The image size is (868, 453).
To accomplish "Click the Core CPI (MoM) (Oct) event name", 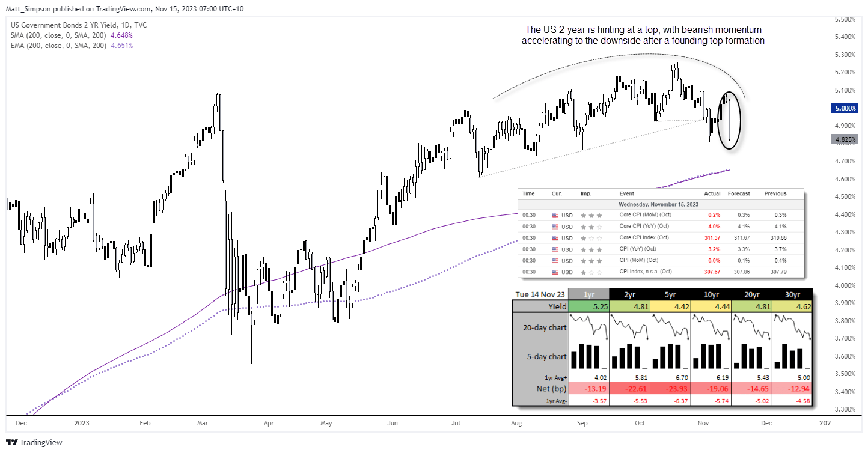I will coord(645,214).
